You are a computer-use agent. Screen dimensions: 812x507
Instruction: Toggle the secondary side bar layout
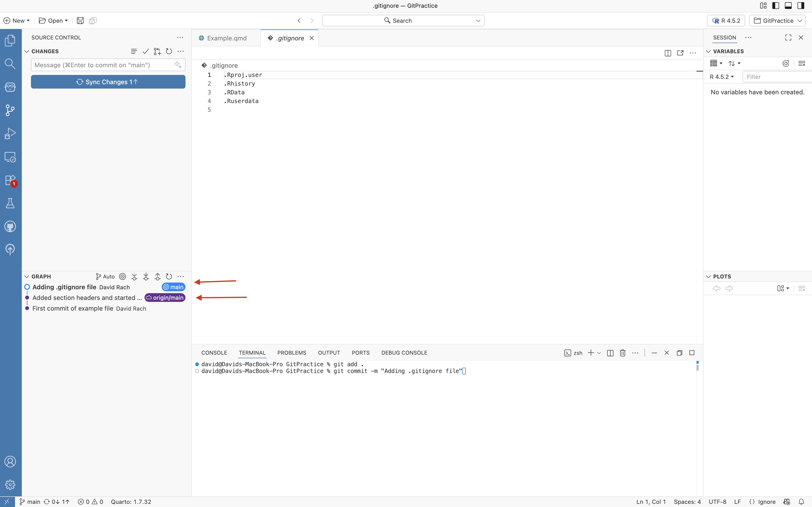tap(801, 6)
